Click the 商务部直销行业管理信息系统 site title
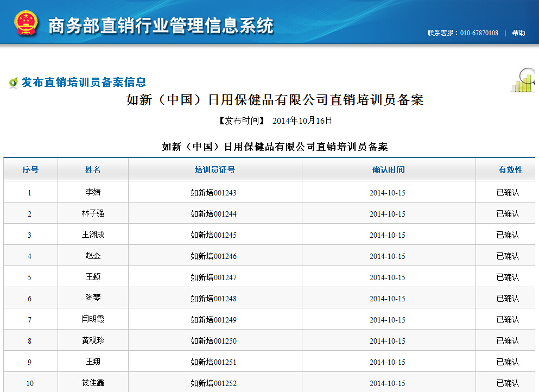Image resolution: width=539 pixels, height=392 pixels. coord(161,26)
